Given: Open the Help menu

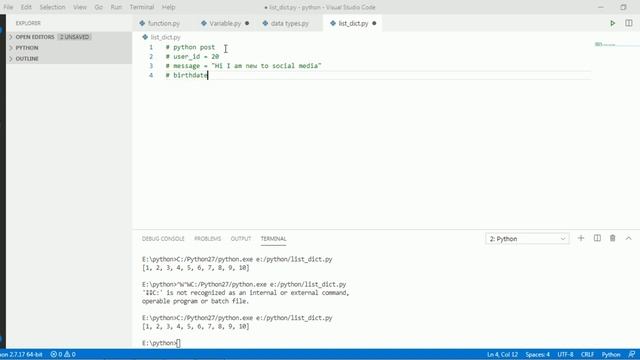Looking at the screenshot, I should click(x=168, y=7).
